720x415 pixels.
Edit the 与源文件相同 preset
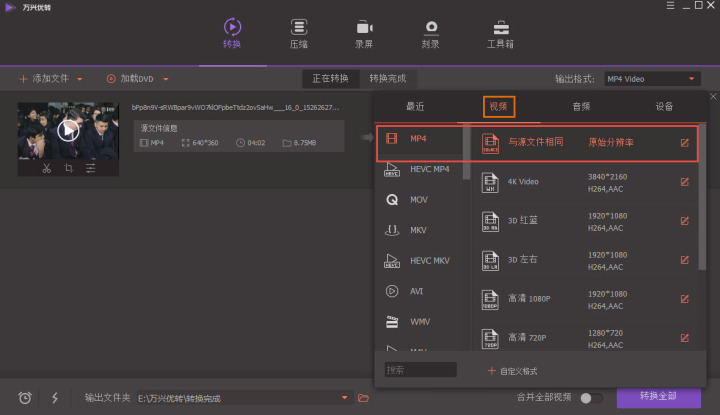685,143
